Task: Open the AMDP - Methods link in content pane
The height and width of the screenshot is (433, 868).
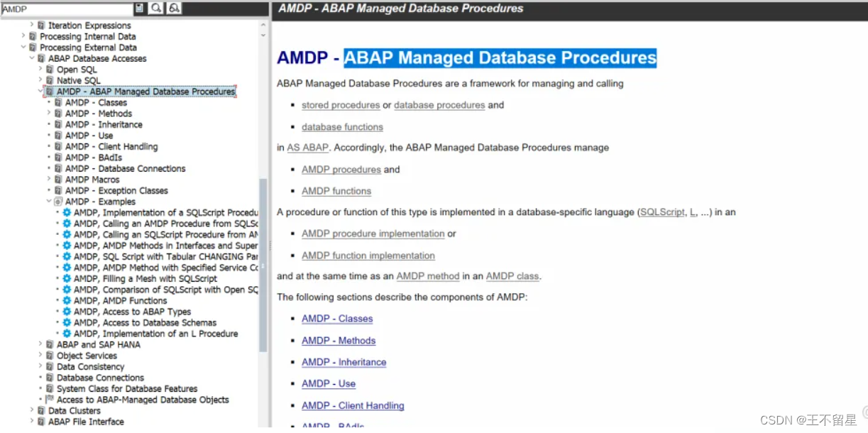Action: click(339, 341)
